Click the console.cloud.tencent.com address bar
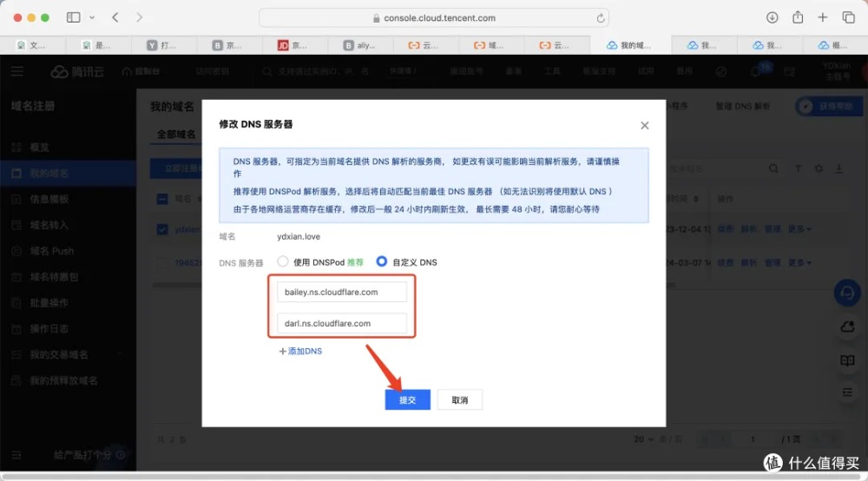 coord(434,17)
